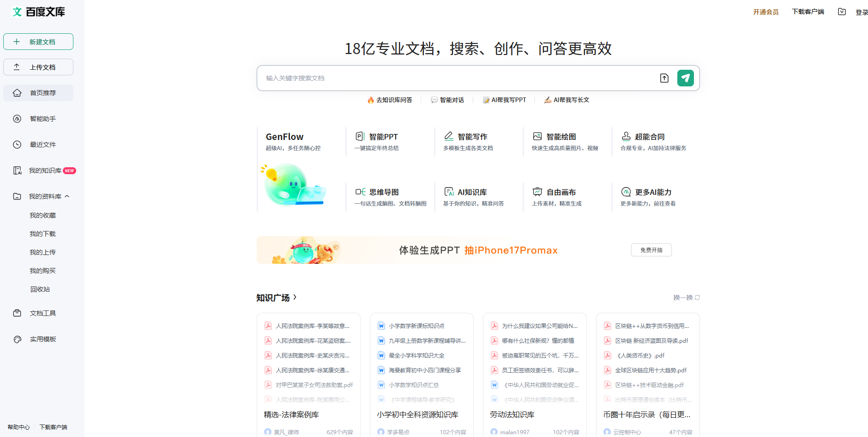The height and width of the screenshot is (437, 868).
Task: Collapse the 我的资料库 section chevron
Action: [x=67, y=196]
